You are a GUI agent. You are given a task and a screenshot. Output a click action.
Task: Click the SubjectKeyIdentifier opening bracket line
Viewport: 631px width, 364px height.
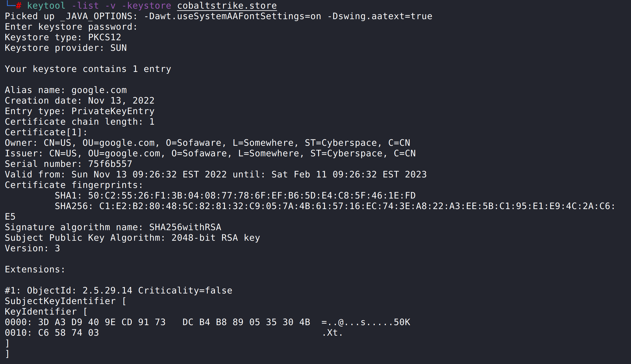tap(66, 301)
